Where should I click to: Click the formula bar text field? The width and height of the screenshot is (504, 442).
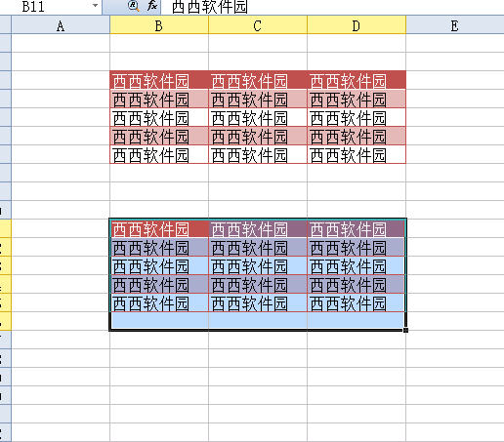[332, 7]
